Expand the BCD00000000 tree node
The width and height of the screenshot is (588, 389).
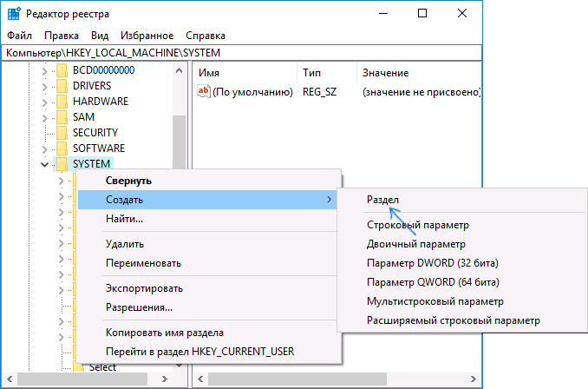(44, 70)
